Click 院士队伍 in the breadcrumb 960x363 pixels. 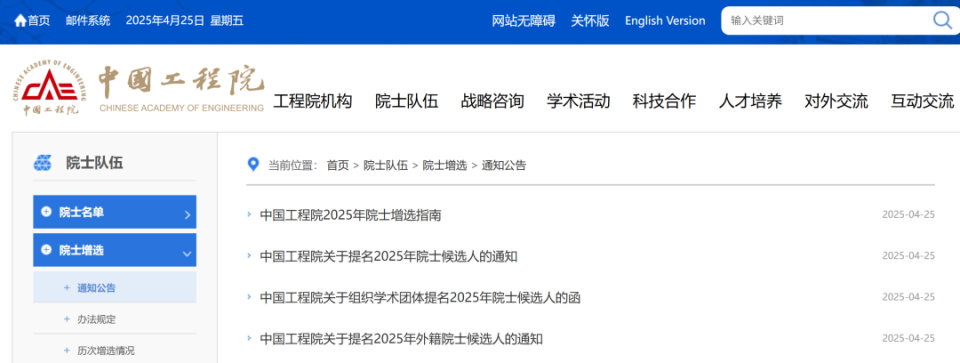[386, 165]
